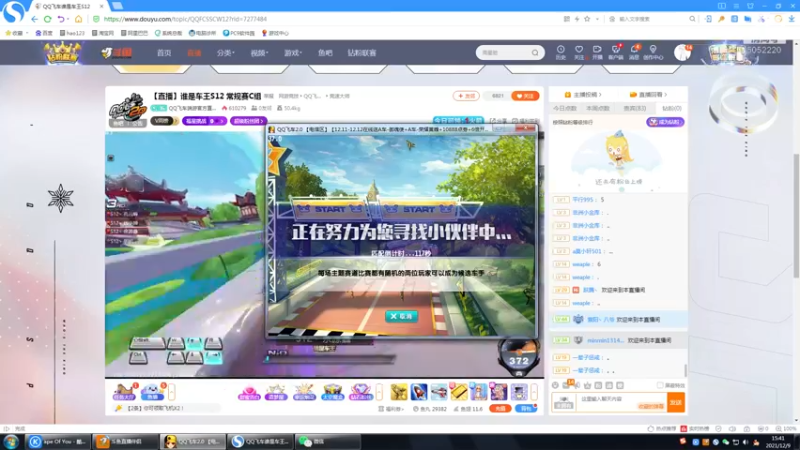Open the hao123 bookmark
Viewport: 800px width, 450px height.
72,33
